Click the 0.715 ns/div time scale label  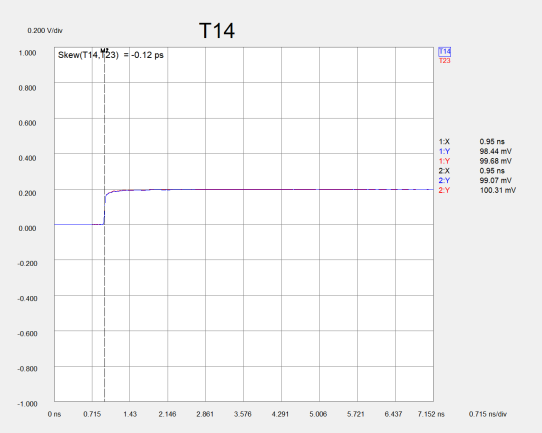(x=488, y=414)
